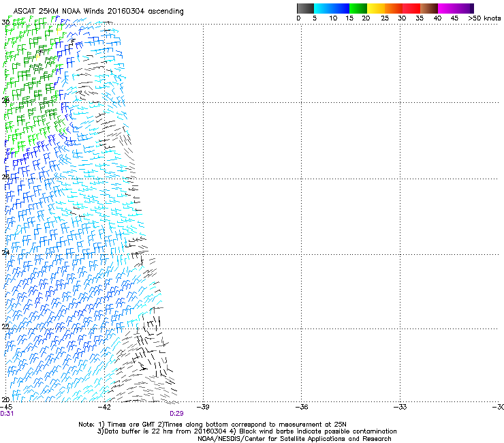Screen dimensions: 504x443
Task: Click the brown 35-40 knots legend swatch
Action: point(429,8)
